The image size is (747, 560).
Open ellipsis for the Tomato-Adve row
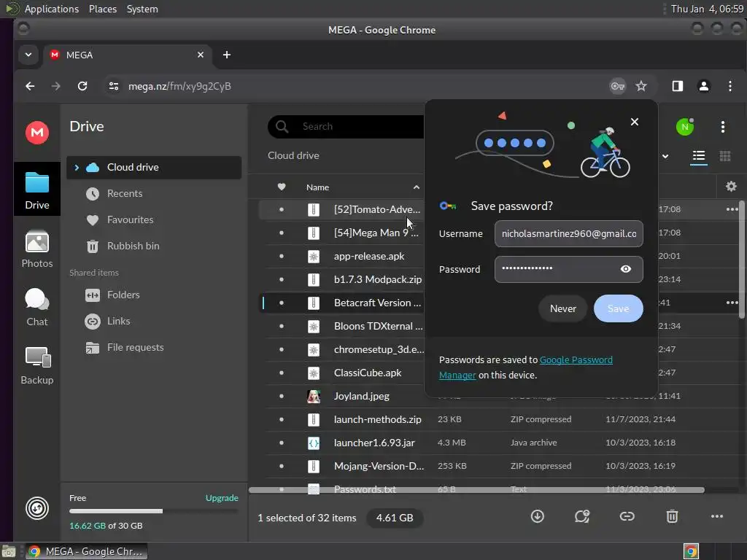point(732,209)
